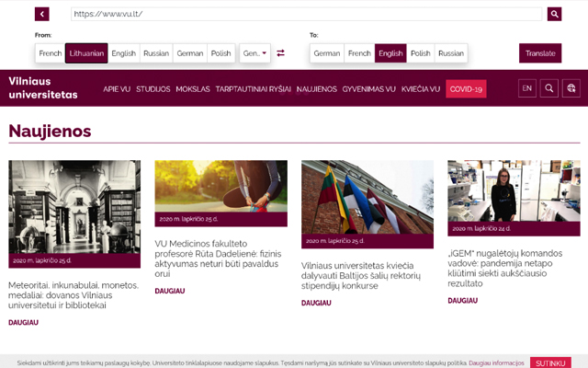Open the Baltijos šalių rektorių article title
This screenshot has width=588, height=368.
361,276
